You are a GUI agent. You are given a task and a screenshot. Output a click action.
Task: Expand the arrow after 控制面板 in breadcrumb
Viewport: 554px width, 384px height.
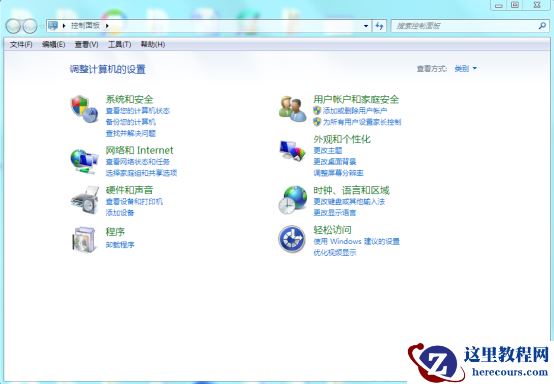107,26
